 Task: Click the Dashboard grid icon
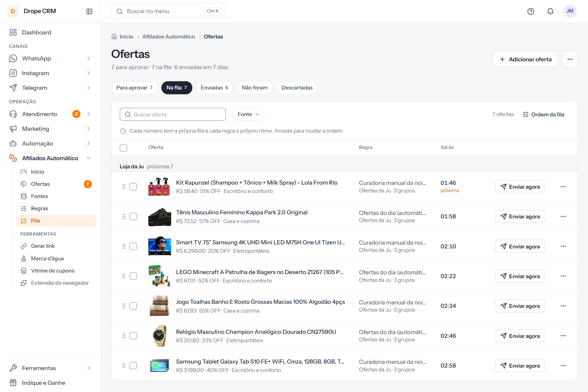coord(13,32)
